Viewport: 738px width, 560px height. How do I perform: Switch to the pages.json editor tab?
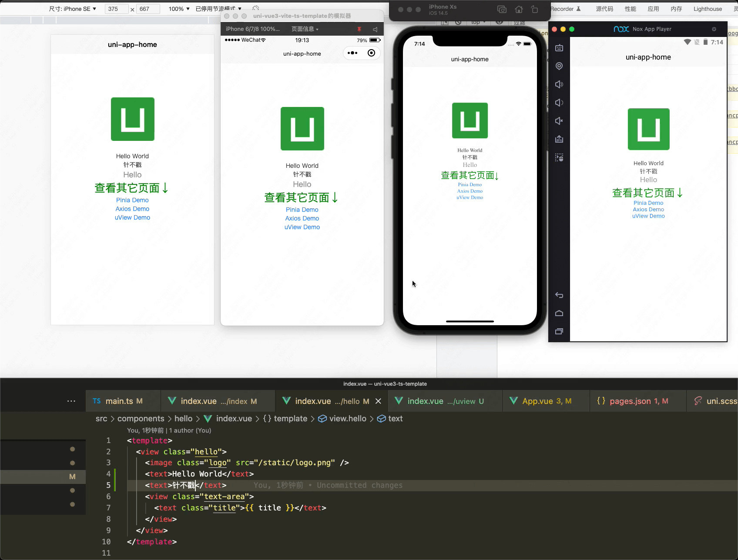[637, 400]
